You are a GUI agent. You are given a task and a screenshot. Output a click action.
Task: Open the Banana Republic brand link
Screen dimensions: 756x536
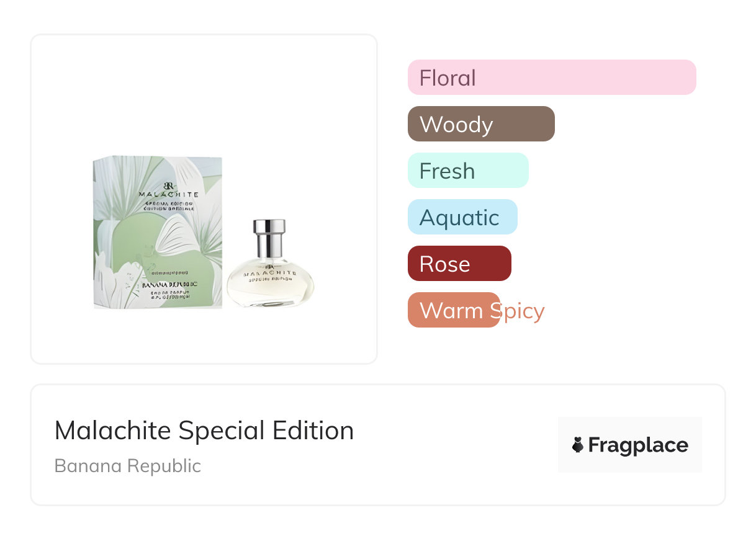128,465
